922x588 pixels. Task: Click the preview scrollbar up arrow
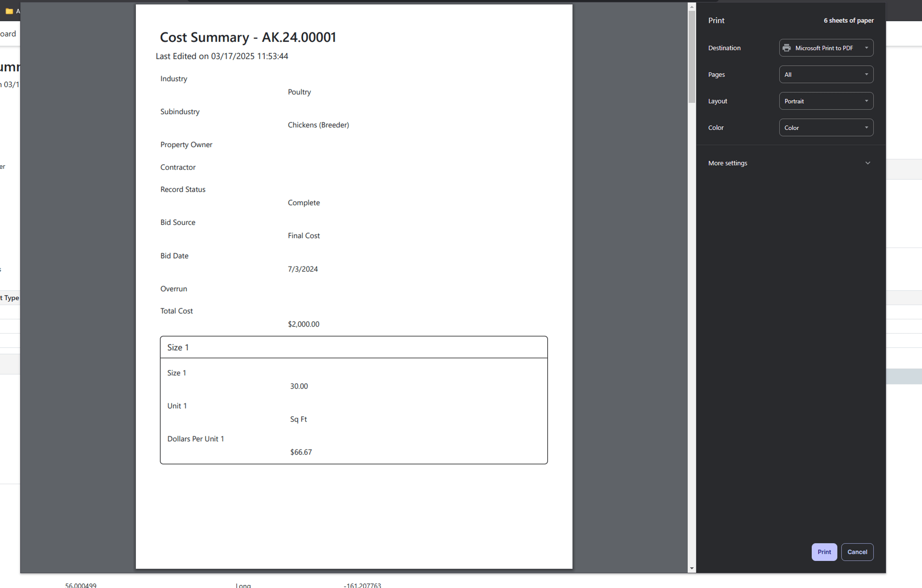[692, 7]
